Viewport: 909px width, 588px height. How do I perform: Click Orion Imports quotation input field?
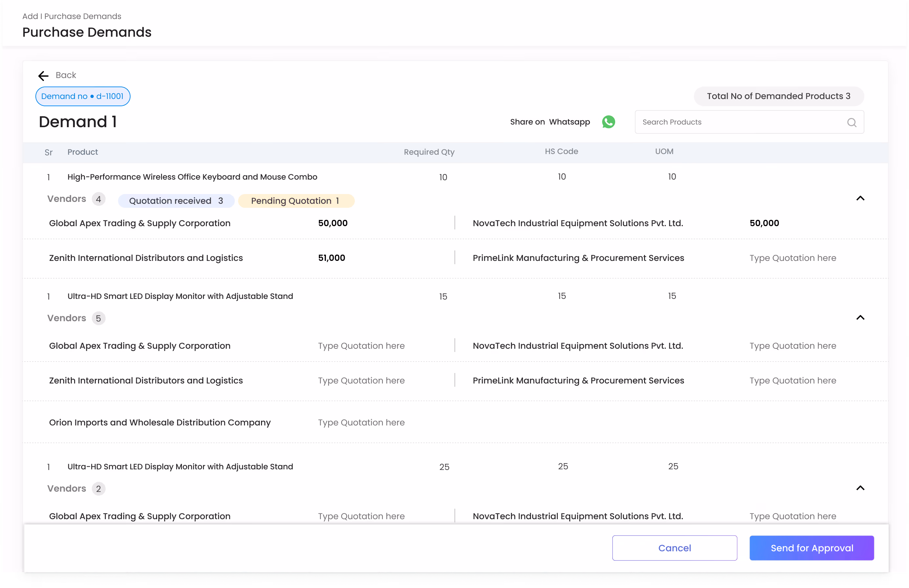click(361, 423)
